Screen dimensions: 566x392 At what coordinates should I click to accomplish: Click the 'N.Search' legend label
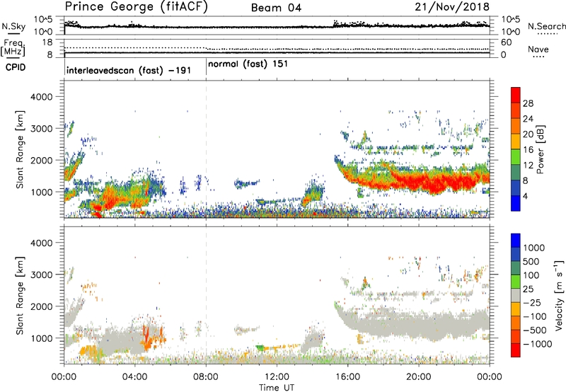[546, 26]
